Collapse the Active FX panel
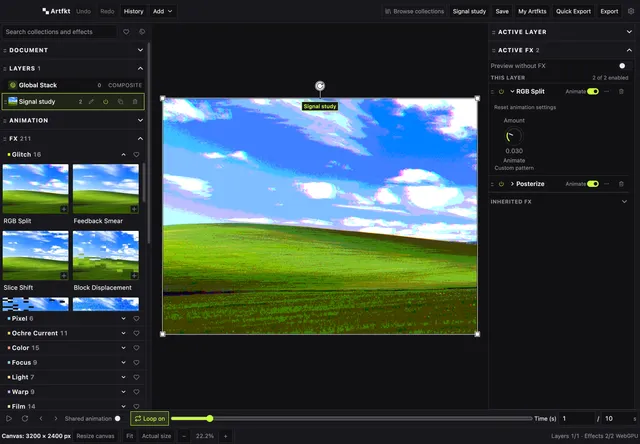The image size is (640, 444). pyautogui.click(x=629, y=50)
